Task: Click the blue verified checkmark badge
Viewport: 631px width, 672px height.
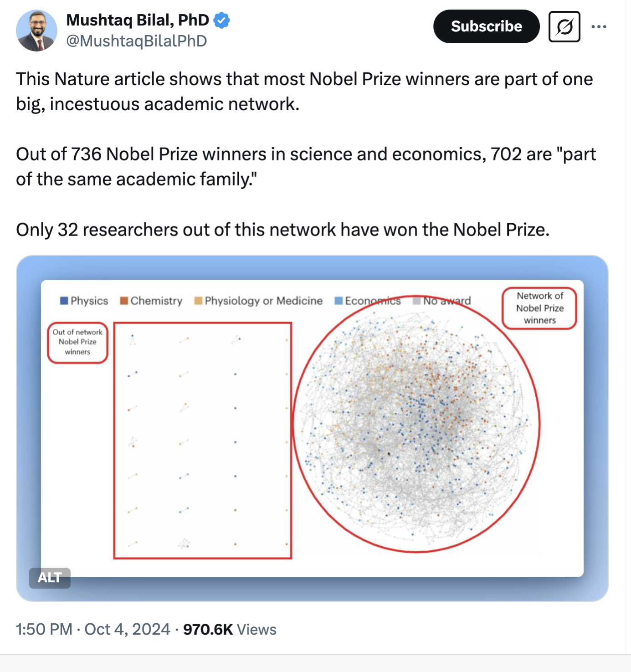Action: coord(221,21)
